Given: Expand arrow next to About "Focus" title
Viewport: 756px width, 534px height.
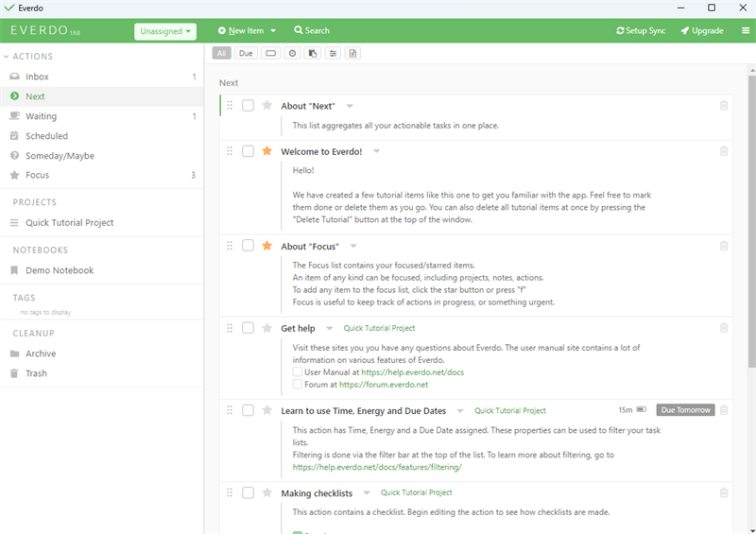Looking at the screenshot, I should pyautogui.click(x=353, y=246).
